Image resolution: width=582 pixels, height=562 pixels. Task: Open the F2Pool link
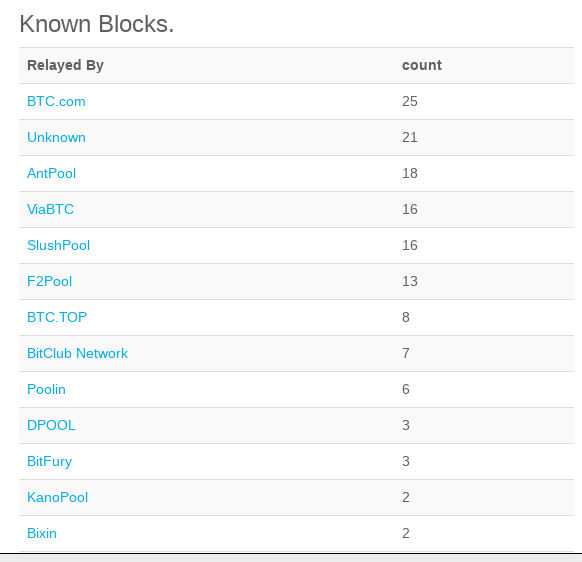[49, 281]
